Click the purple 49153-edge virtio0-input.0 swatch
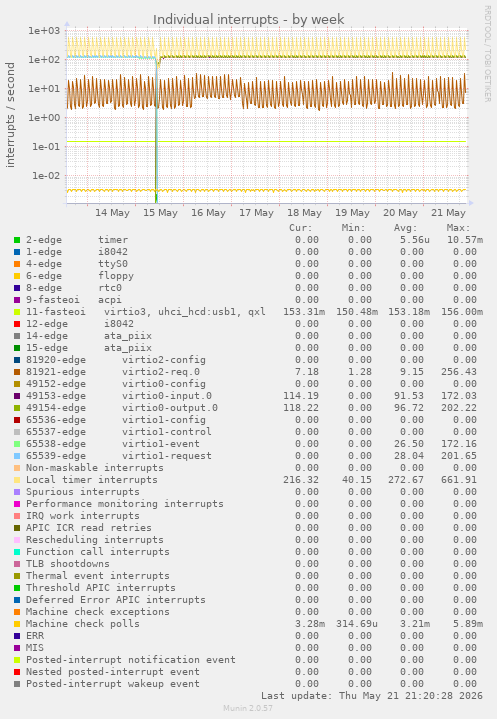The image size is (497, 719). (17, 396)
